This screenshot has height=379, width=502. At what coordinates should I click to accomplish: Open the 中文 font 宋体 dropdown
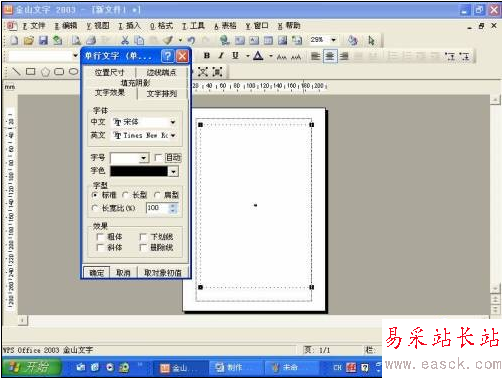pos(173,122)
